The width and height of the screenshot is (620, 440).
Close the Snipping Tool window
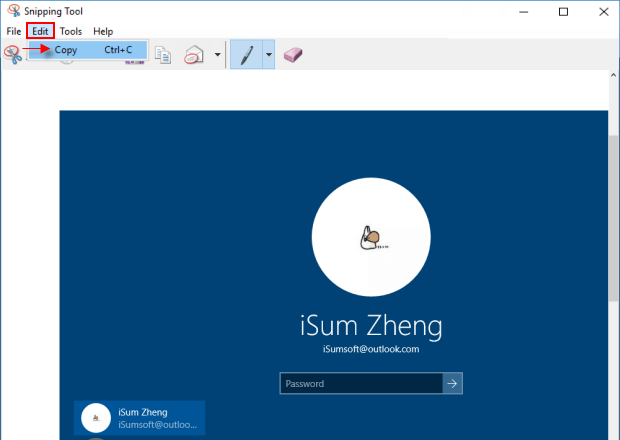pos(603,12)
